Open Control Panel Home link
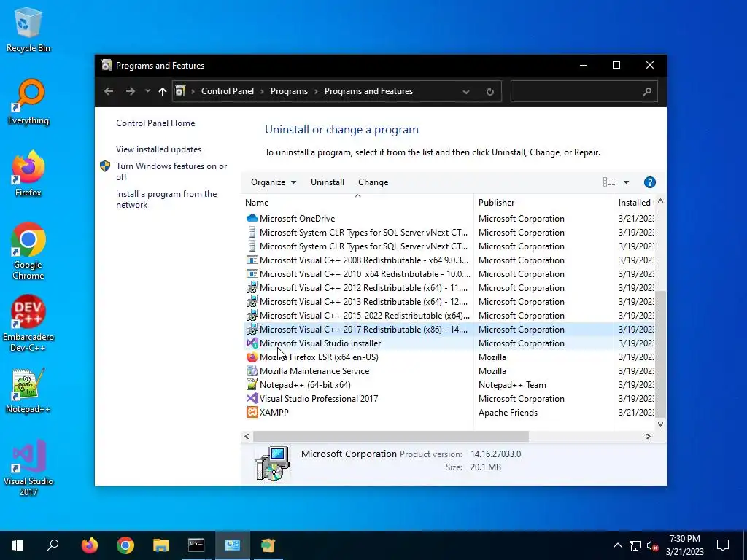 (155, 123)
